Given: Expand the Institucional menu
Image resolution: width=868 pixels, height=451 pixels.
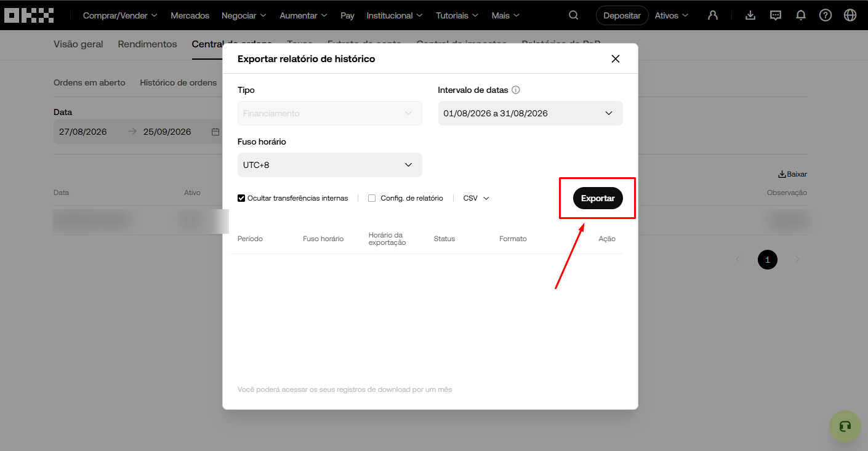Looking at the screenshot, I should [395, 15].
